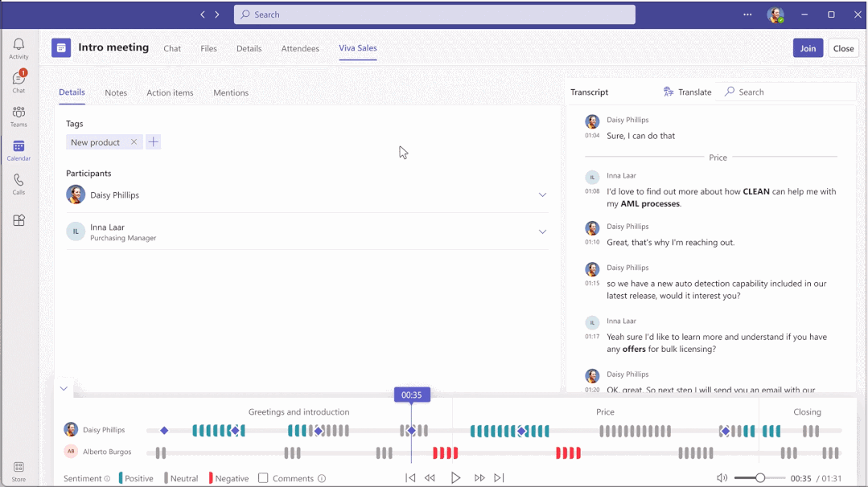Open the Mentions sub-tab
Image resolution: width=868 pixels, height=487 pixels.
pyautogui.click(x=231, y=92)
